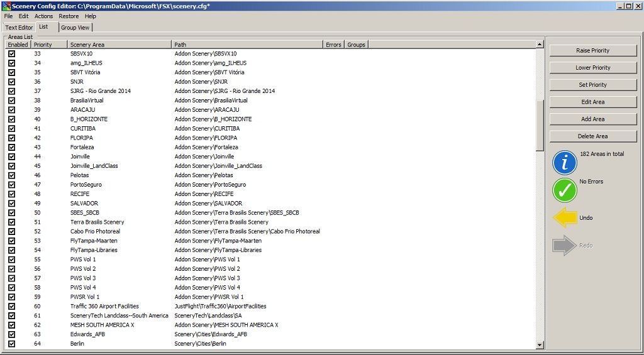Screen dimensions: 644x355
Task: Select the Pelotas scenery row
Action: pos(271,175)
